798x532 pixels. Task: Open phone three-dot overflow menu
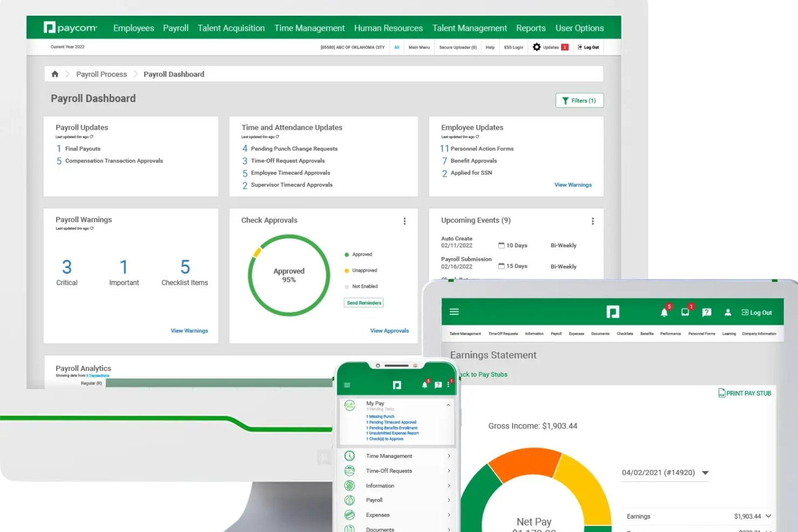(x=449, y=384)
